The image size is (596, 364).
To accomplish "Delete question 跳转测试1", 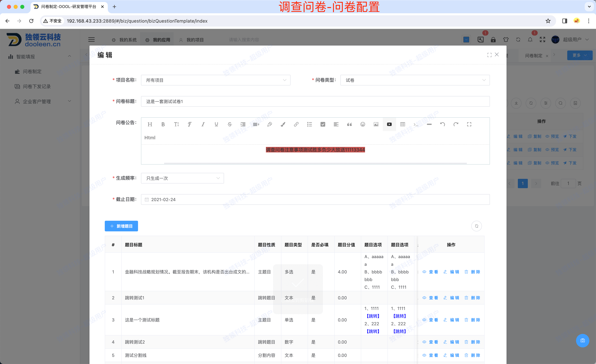I will coord(472,298).
